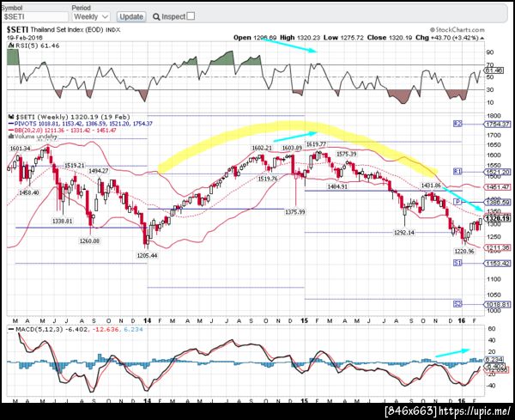Click the S2 pivot marker
The width and height of the screenshot is (515, 420).
coord(457,304)
